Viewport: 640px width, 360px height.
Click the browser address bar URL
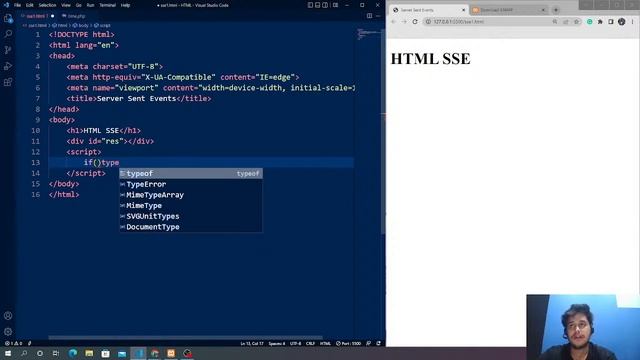pyautogui.click(x=458, y=22)
